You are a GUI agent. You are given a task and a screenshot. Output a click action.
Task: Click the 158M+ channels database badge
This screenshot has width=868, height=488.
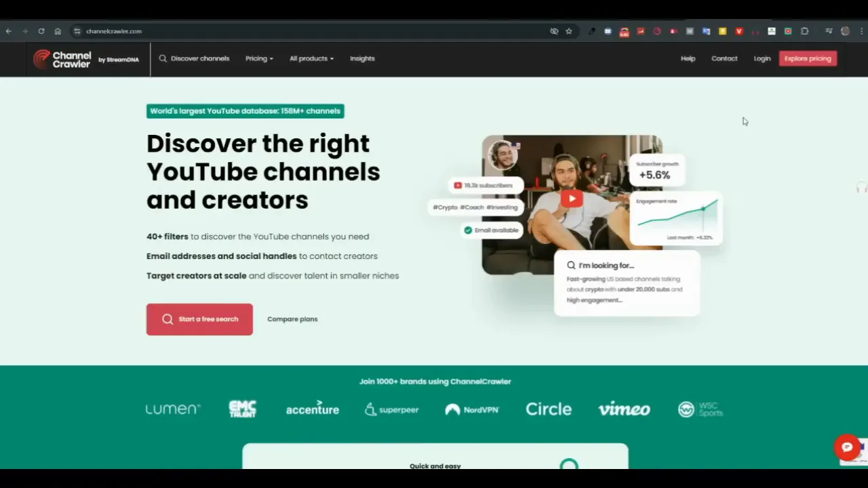coord(245,111)
